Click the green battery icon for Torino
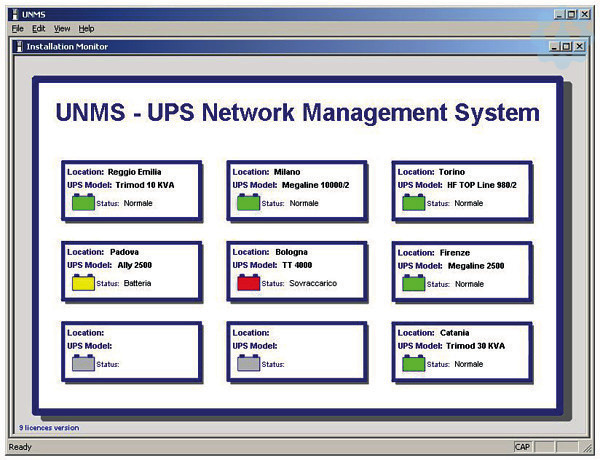Viewport: 600px width, 460px height. tap(414, 203)
